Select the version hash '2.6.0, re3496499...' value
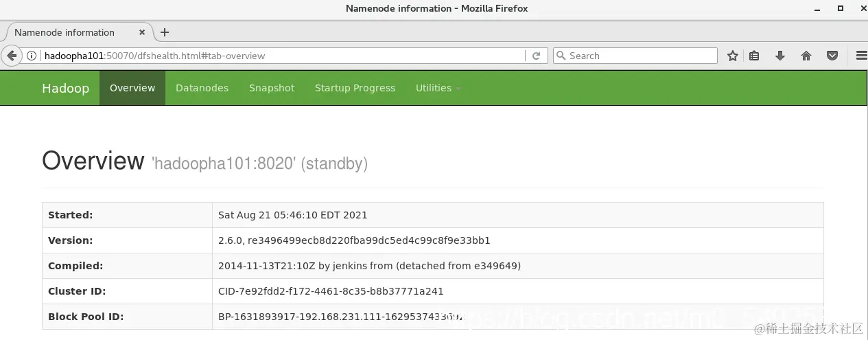This screenshot has height=340, width=868. tap(354, 240)
